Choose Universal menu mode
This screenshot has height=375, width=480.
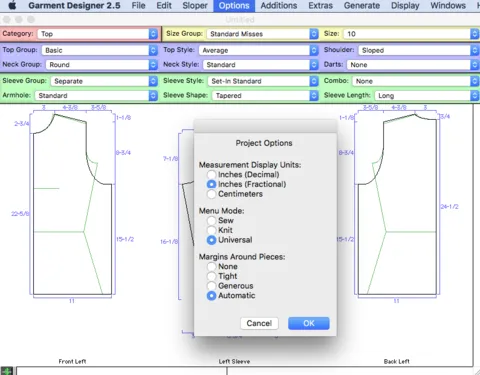coord(211,240)
